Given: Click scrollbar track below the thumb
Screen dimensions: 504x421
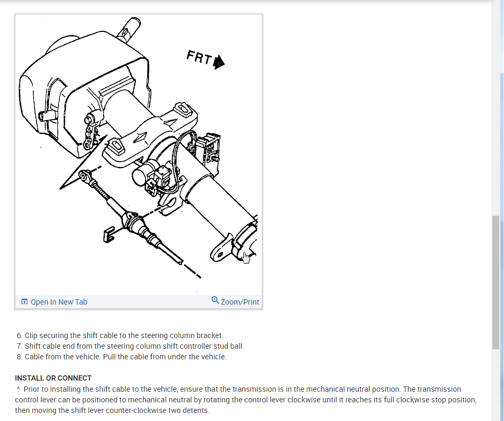Looking at the screenshot, I should pyautogui.click(x=496, y=385).
